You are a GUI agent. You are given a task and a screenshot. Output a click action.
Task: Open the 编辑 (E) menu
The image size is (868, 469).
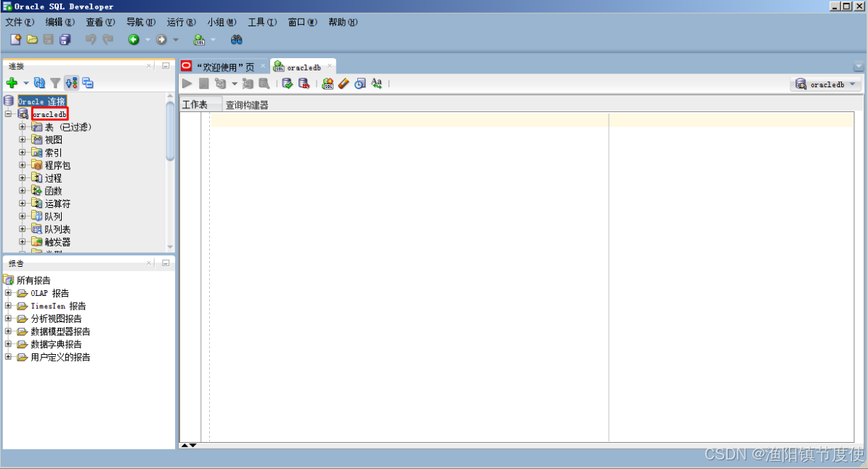60,22
